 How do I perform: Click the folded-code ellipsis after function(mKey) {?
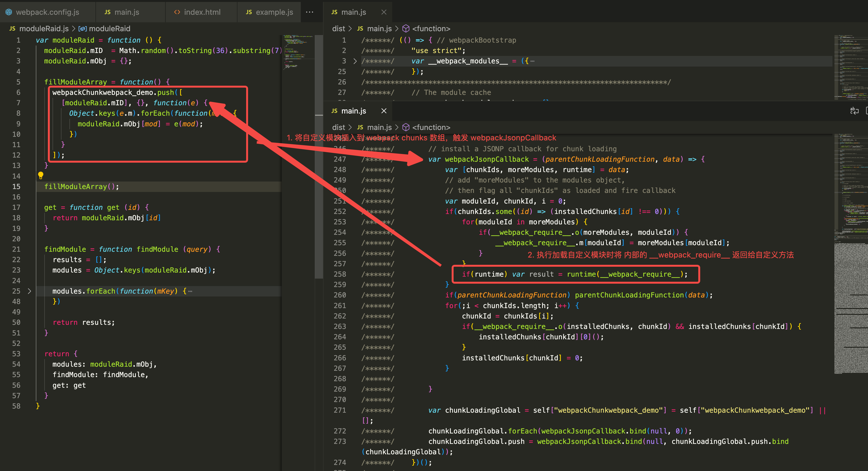(x=190, y=291)
